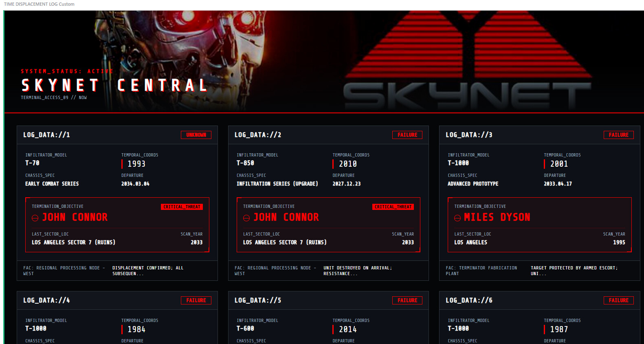Select temporal coords 1984 in LOG_DATA://4
The width and height of the screenshot is (644, 344).
136,329
